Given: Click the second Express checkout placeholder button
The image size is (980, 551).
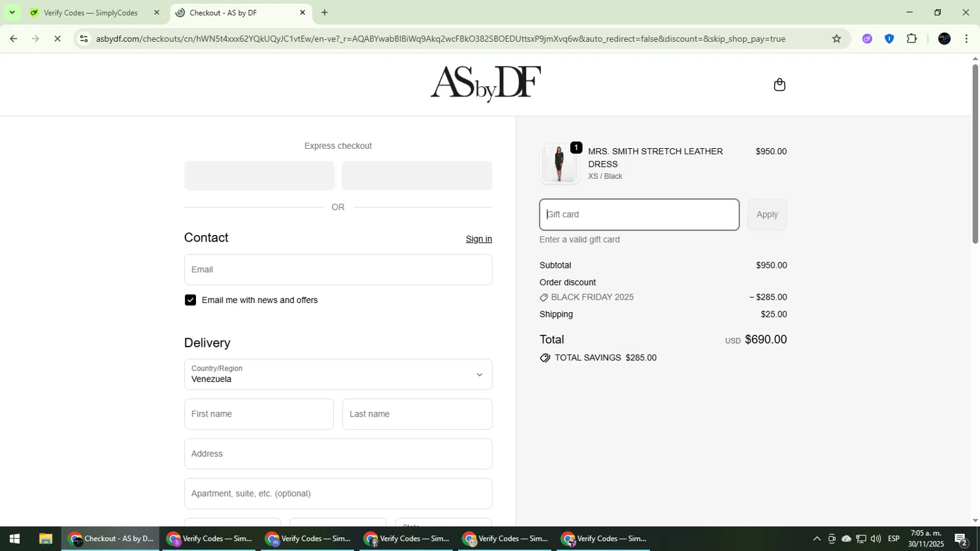Looking at the screenshot, I should tap(417, 176).
